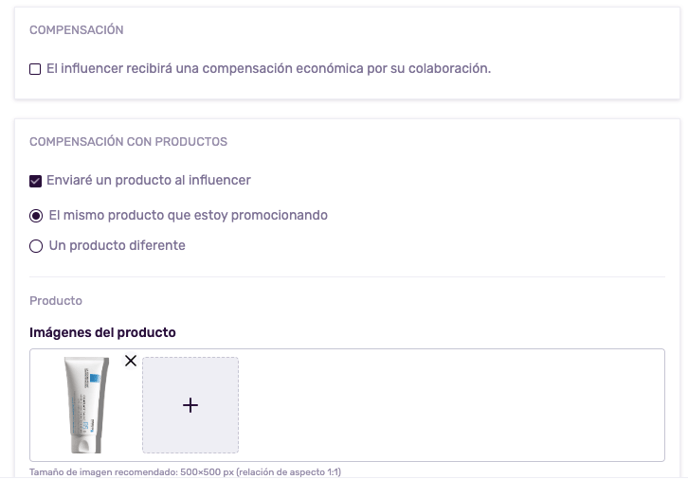Click the 'COMPENSACIÓN' section title

76,30
